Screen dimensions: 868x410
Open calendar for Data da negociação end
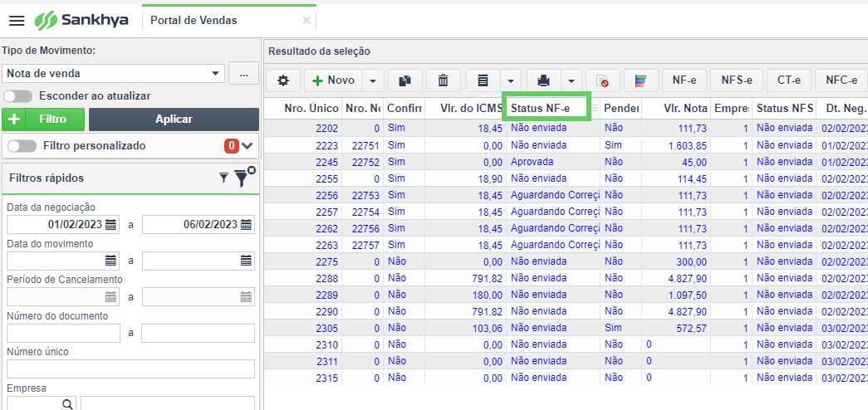247,225
